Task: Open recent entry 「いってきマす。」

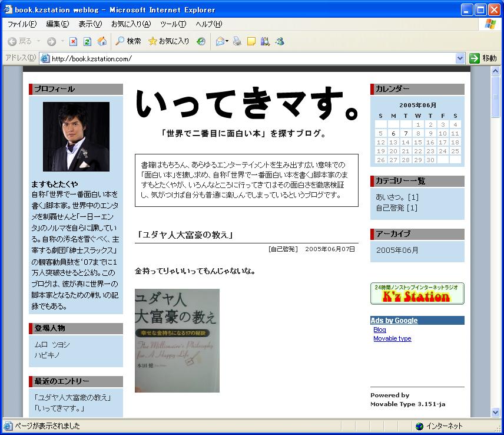Action: coord(59,408)
